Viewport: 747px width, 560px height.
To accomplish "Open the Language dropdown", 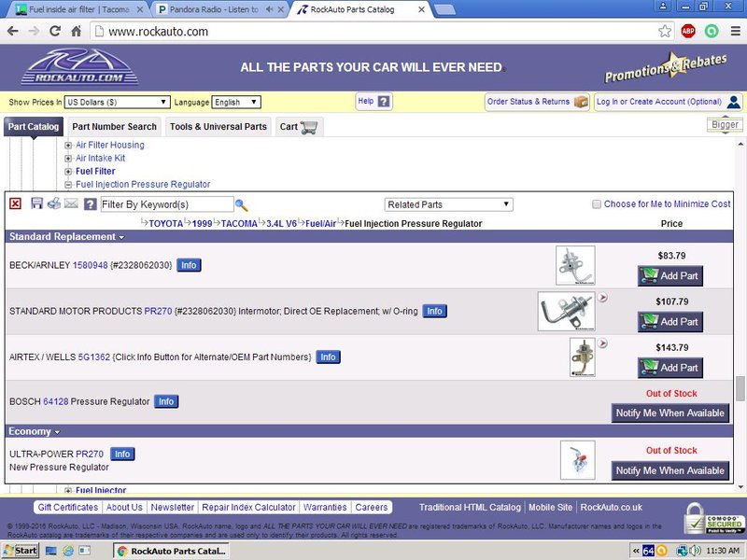I will [236, 102].
